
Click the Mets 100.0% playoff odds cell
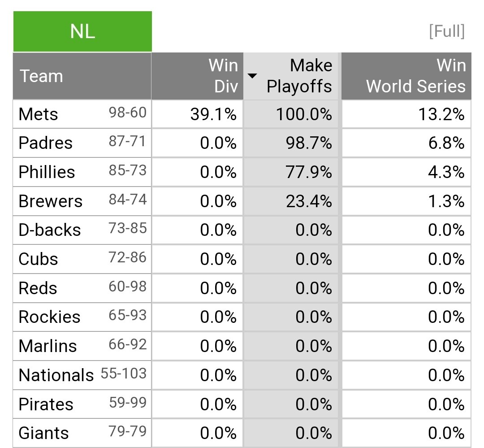[304, 114]
